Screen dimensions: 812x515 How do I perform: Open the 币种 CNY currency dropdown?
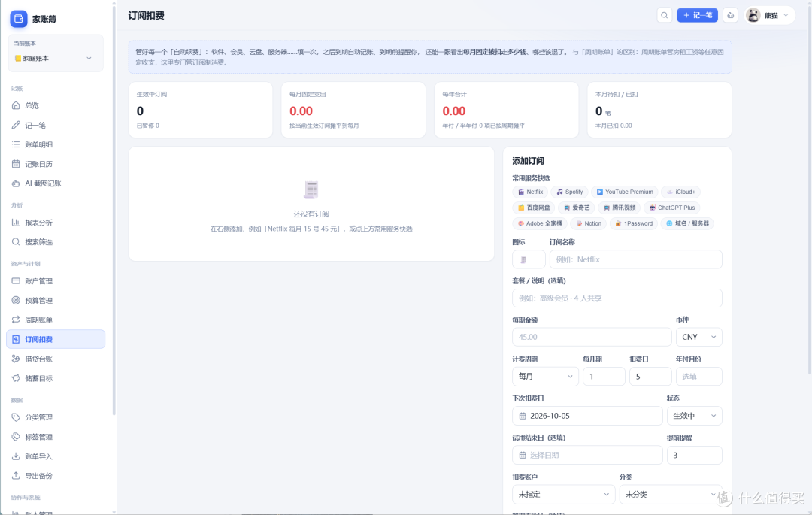click(x=698, y=337)
